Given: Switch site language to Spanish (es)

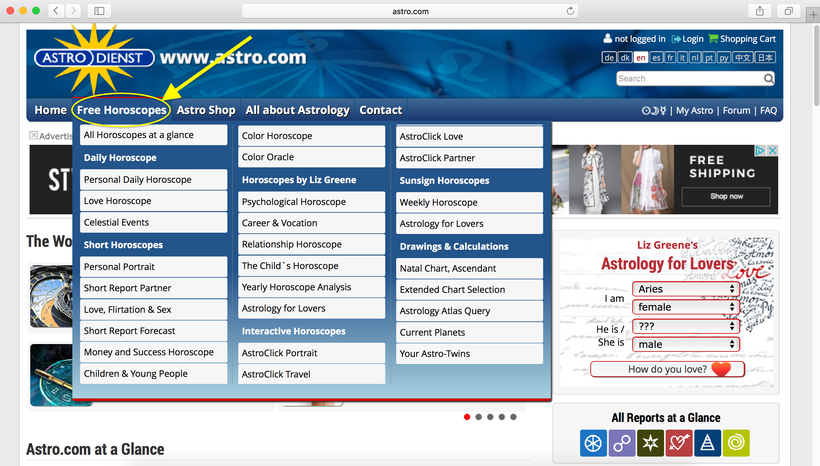Looking at the screenshot, I should point(656,58).
